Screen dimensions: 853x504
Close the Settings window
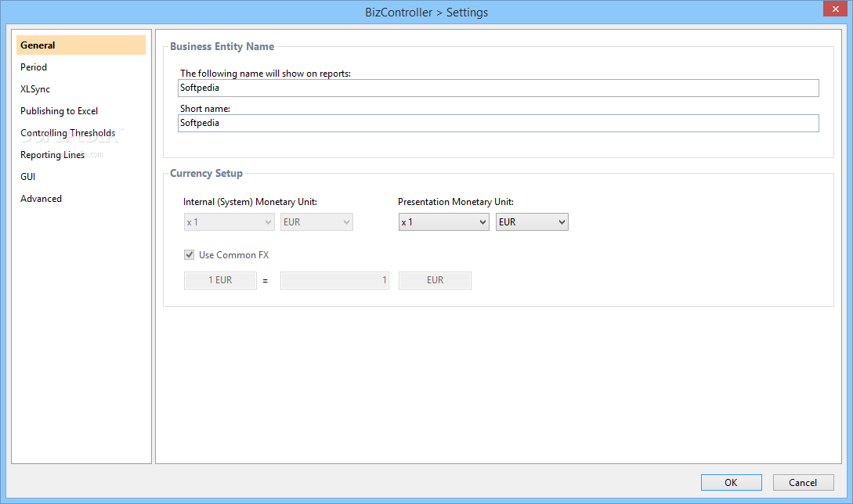tap(836, 9)
